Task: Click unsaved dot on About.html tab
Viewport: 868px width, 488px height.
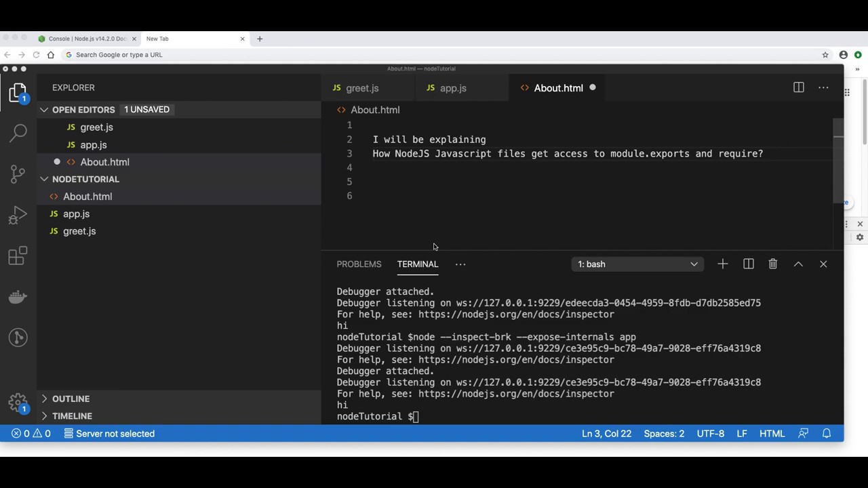Action: (x=592, y=87)
